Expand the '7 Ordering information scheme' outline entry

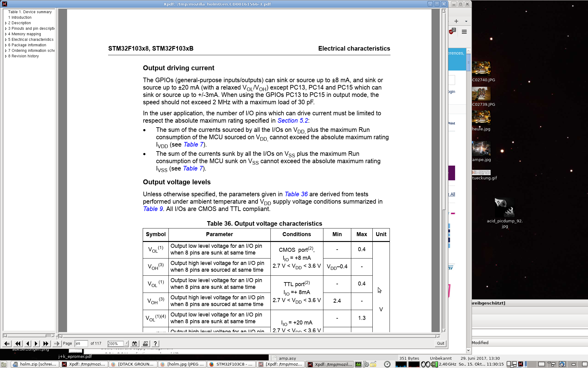(6, 51)
